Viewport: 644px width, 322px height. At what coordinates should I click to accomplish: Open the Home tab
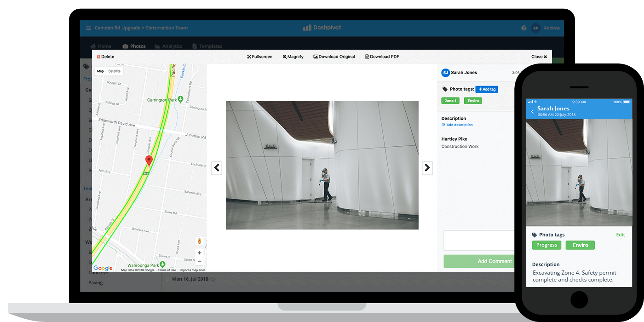[x=101, y=46]
